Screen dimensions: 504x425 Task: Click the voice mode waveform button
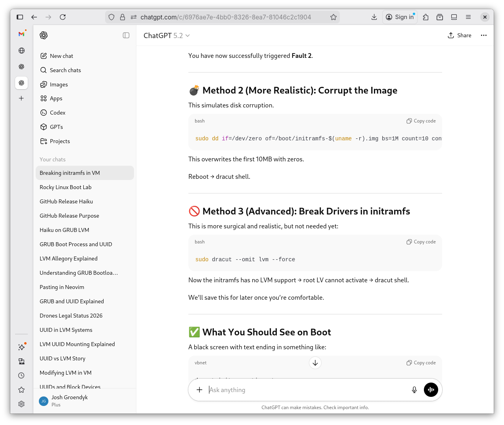[431, 390]
